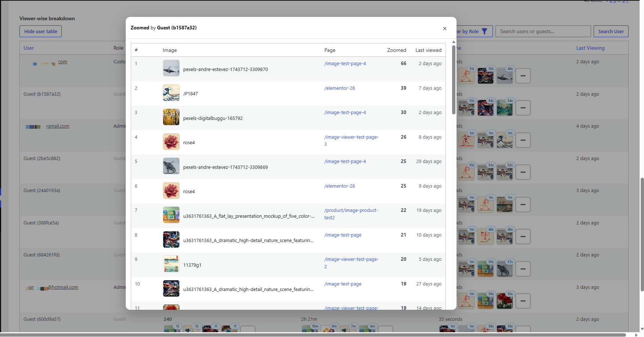This screenshot has height=337, width=644.
Task: Click the 53s thumbnail in Guest (2be5c882) row
Action: click(486, 173)
